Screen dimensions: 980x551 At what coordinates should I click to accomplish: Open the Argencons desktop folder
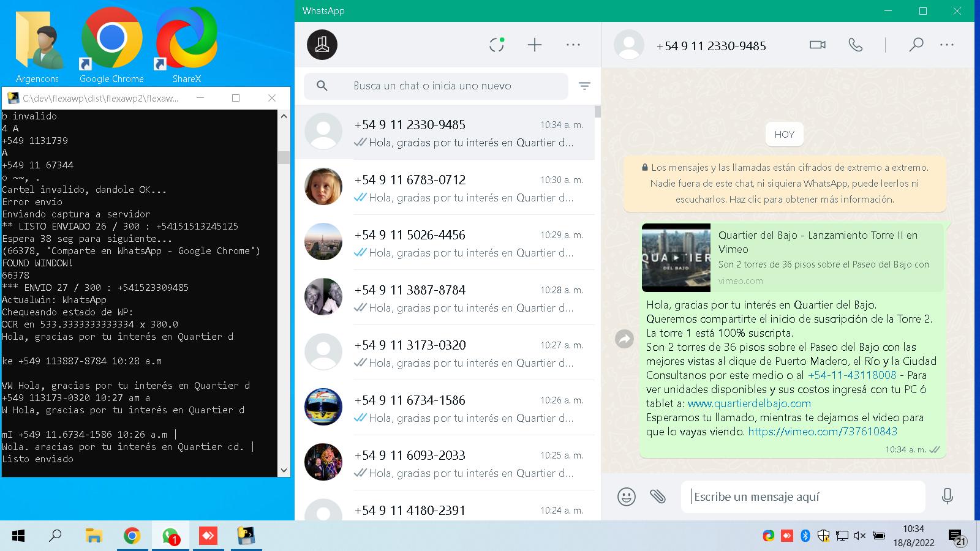point(37,46)
